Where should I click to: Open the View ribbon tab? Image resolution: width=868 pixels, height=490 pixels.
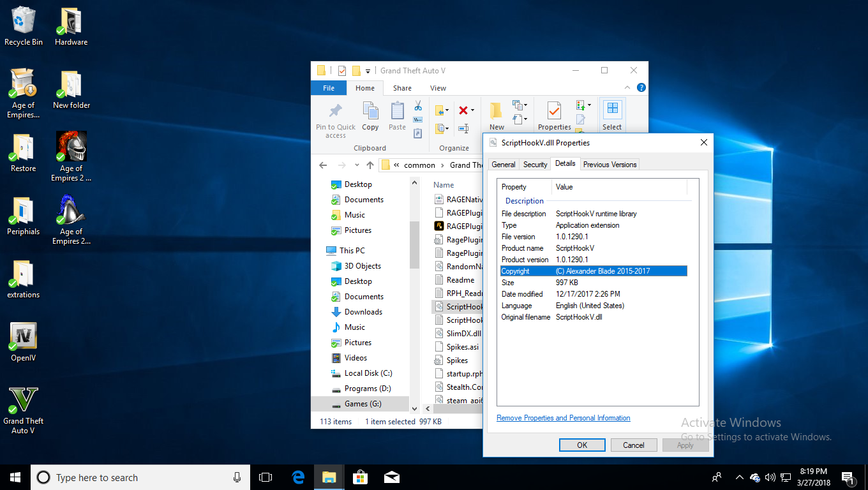point(438,88)
